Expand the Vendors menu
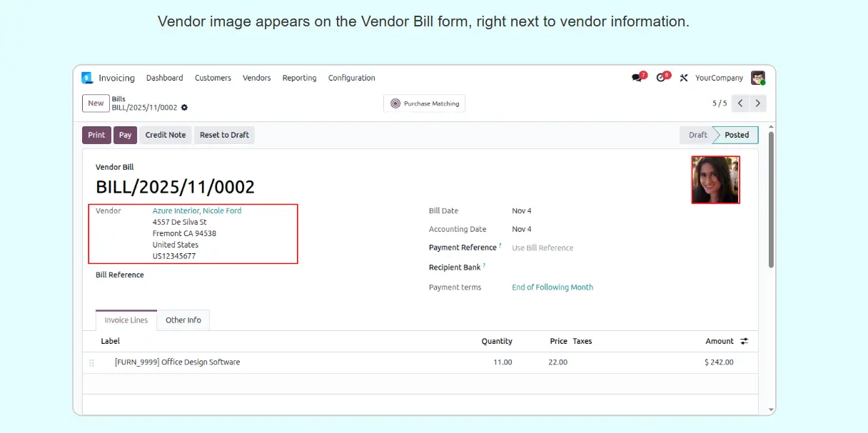This screenshot has height=433, width=868. point(256,78)
